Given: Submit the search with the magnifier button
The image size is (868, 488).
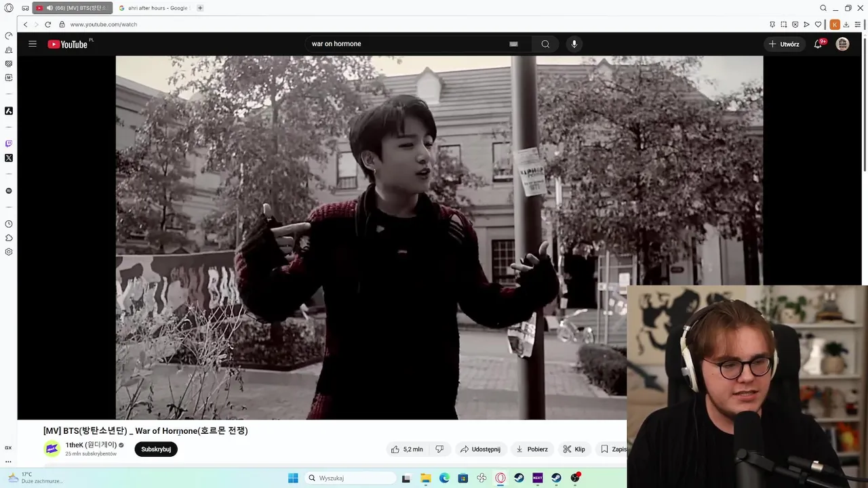Looking at the screenshot, I should point(545,44).
